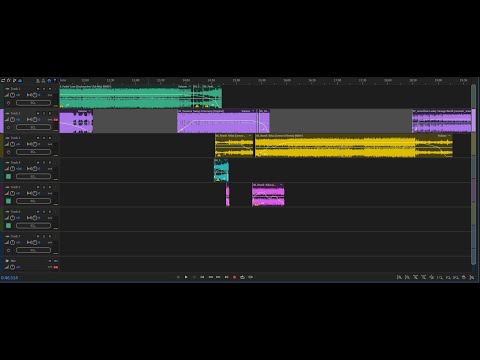Screen dimensions: 480x360
Task: Open dropdown arrow on the short yellow clip
Action: point(250,136)
